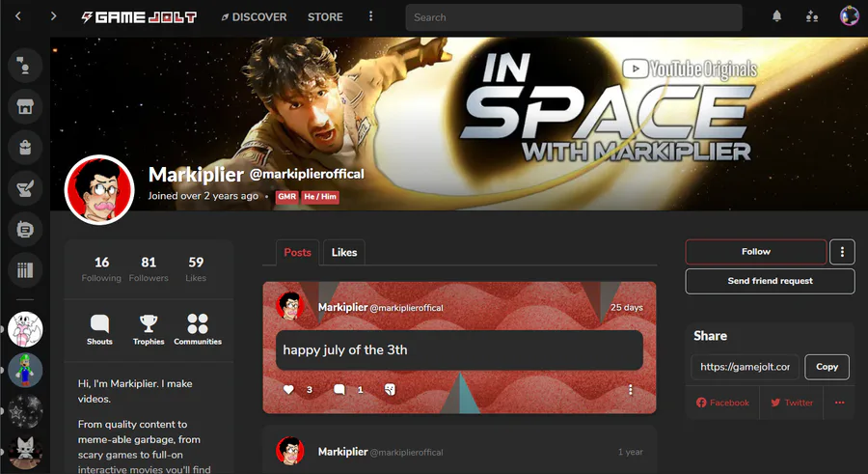The width and height of the screenshot is (868, 474).
Task: View Markiplier's Trophies
Action: (x=149, y=329)
